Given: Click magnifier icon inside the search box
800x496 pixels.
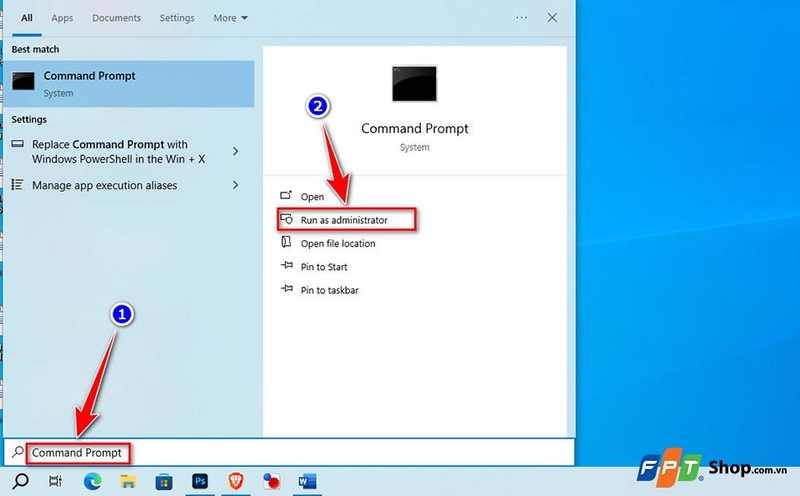Looking at the screenshot, I should (x=18, y=452).
